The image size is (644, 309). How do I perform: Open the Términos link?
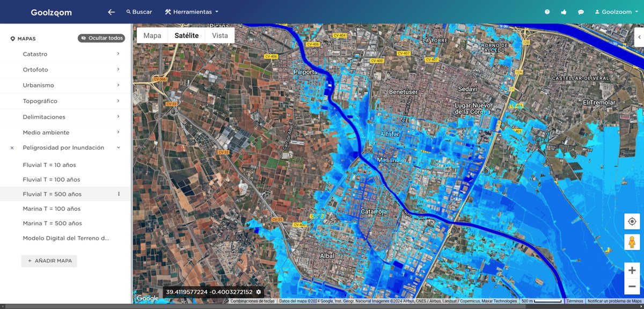pyautogui.click(x=575, y=301)
